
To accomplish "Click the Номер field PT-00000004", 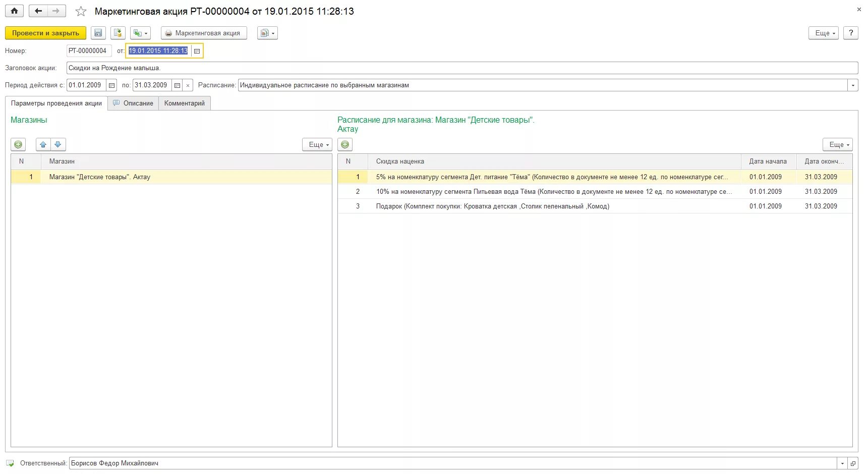I will point(89,50).
